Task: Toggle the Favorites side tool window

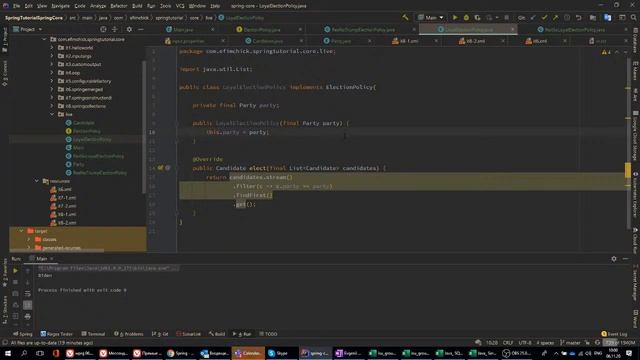Action: [x=4, y=273]
